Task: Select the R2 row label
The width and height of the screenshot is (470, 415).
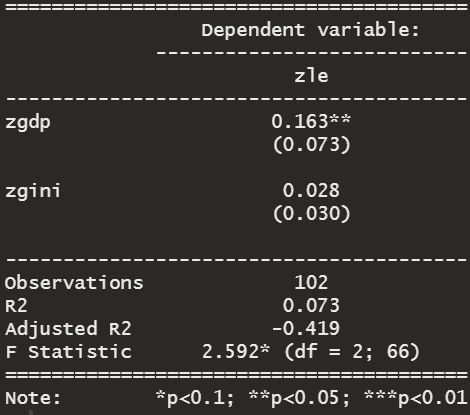Action: 16,306
